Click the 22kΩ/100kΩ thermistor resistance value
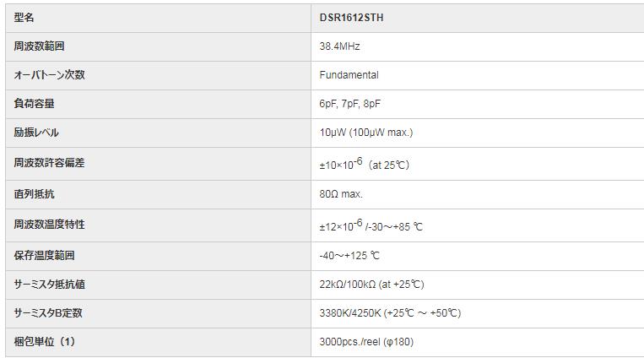Screen dimensions: 644x358 click(371, 285)
